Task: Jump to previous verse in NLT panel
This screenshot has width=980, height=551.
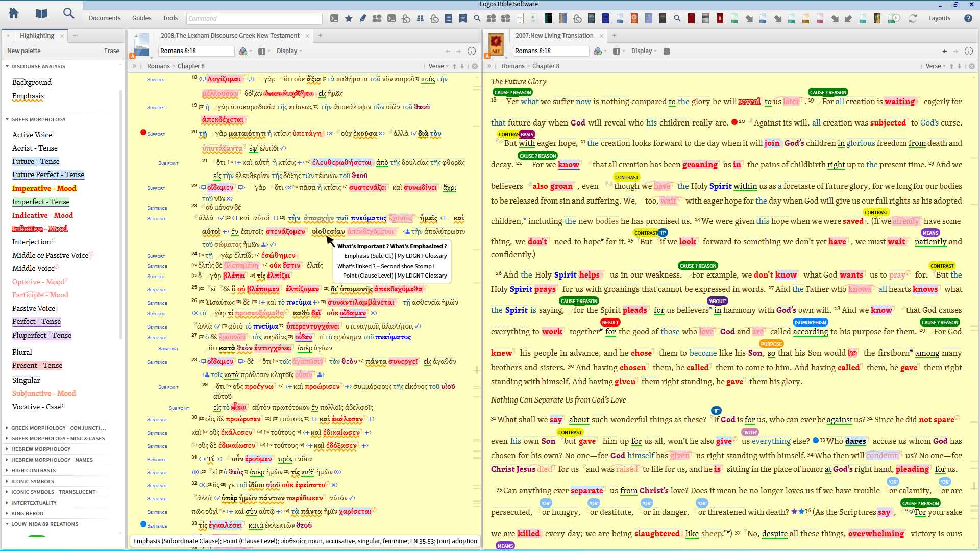Action: (x=951, y=66)
